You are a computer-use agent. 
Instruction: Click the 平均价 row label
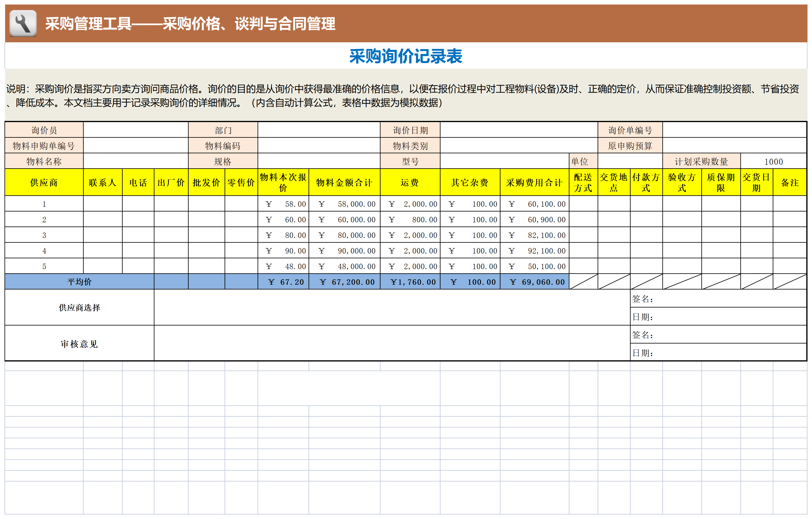coord(79,281)
